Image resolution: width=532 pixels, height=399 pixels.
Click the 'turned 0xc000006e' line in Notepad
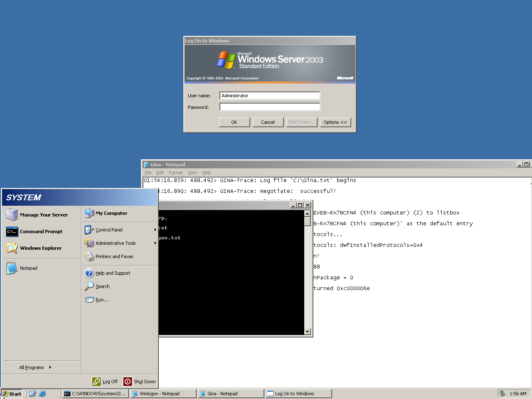342,288
